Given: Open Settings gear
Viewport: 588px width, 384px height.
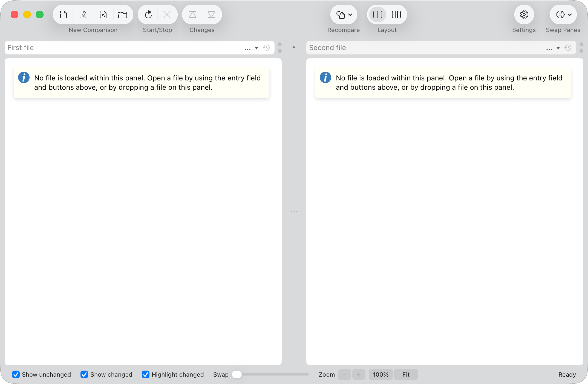Looking at the screenshot, I should (524, 14).
